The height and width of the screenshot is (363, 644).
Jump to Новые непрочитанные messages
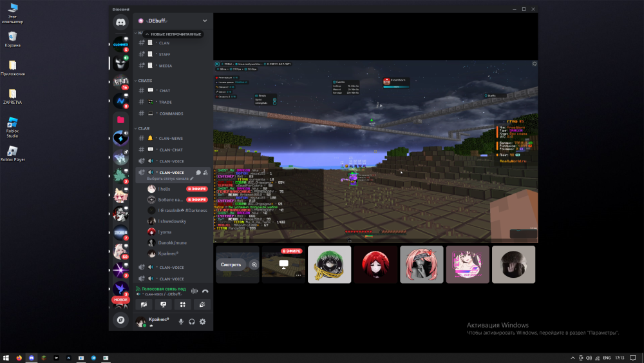(x=173, y=34)
